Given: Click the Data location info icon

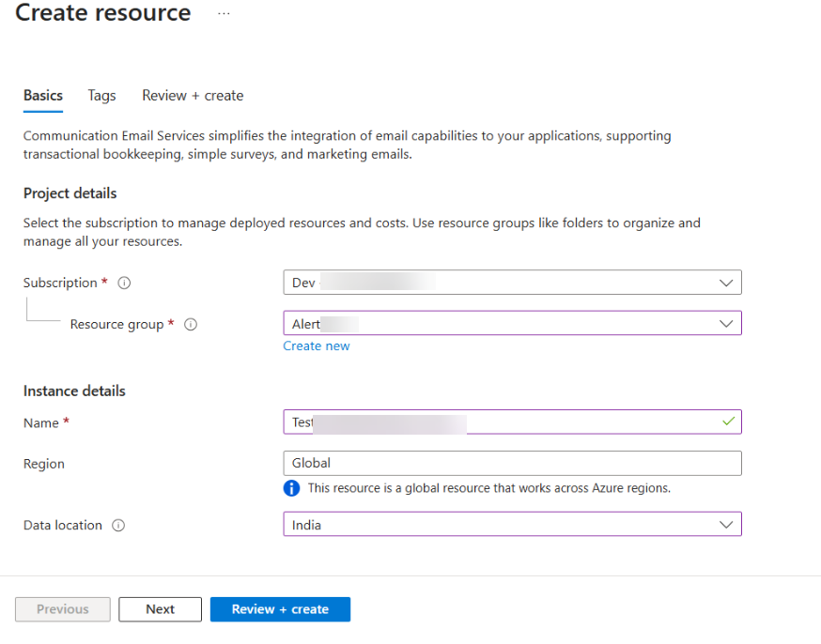Looking at the screenshot, I should 118,525.
